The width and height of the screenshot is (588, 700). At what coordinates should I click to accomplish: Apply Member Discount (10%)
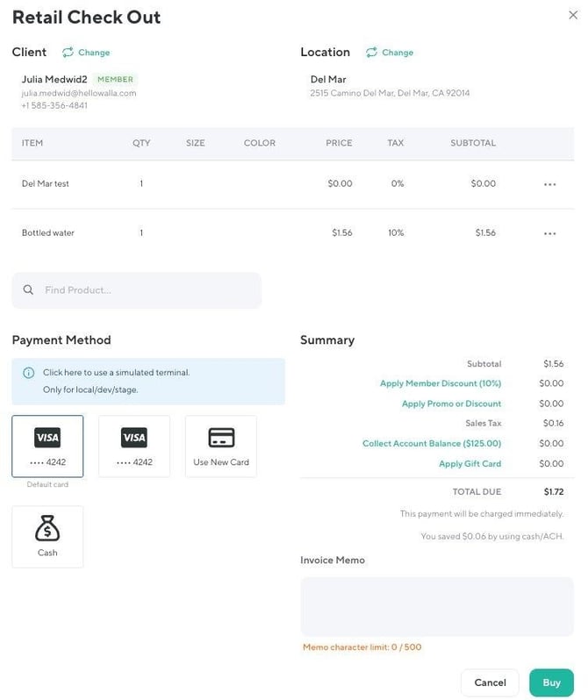click(x=441, y=383)
